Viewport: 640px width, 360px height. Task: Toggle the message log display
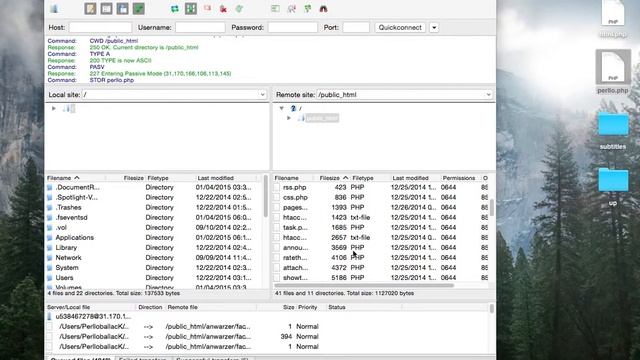pyautogui.click(x=90, y=9)
